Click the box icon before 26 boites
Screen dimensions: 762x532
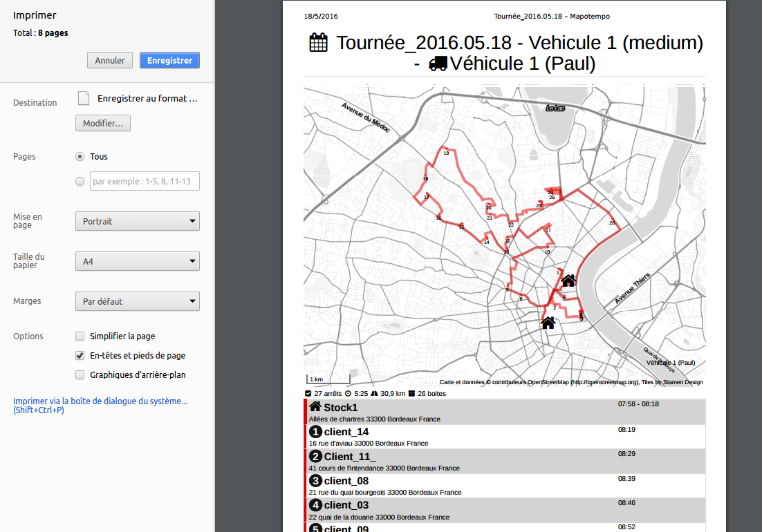click(411, 394)
